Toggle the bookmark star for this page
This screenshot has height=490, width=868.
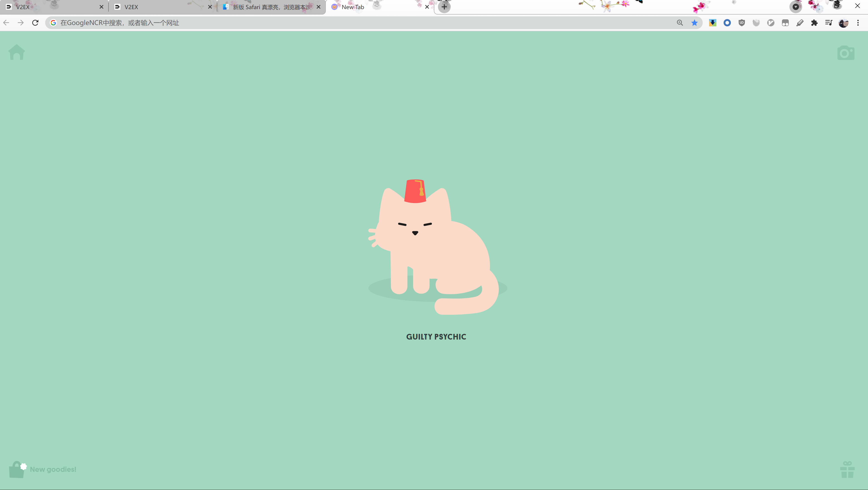695,22
